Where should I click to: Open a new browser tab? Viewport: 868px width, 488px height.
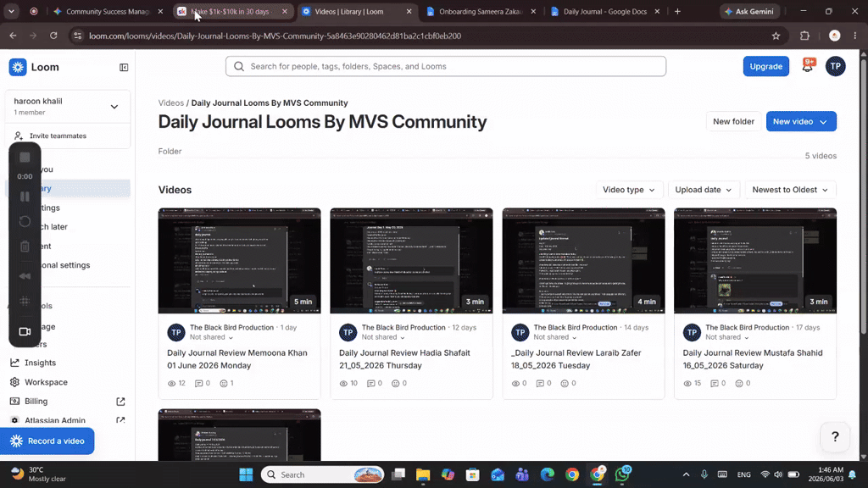click(677, 11)
